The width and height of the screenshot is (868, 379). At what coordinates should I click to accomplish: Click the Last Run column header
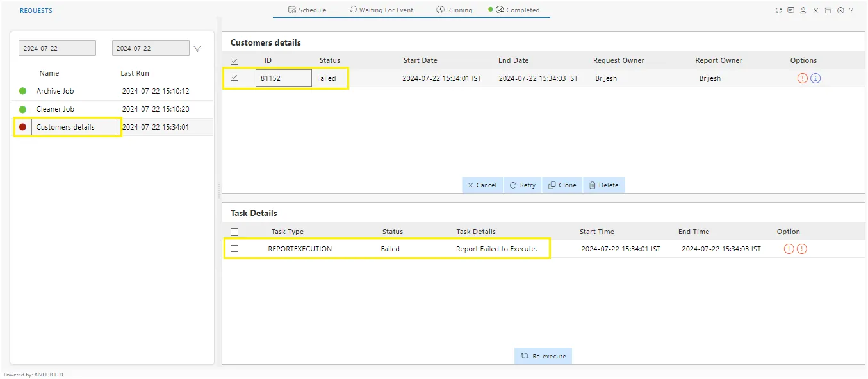[x=135, y=73]
